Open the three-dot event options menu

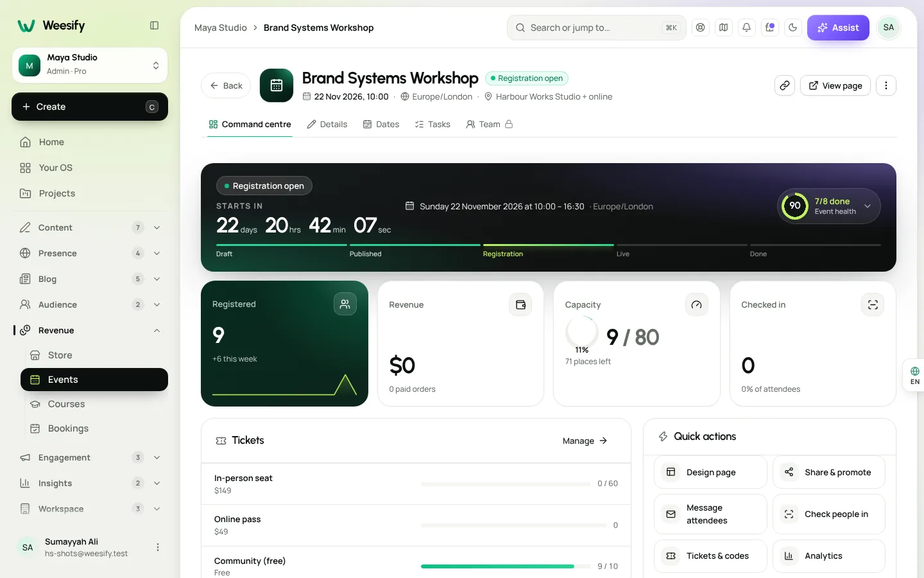tap(886, 85)
